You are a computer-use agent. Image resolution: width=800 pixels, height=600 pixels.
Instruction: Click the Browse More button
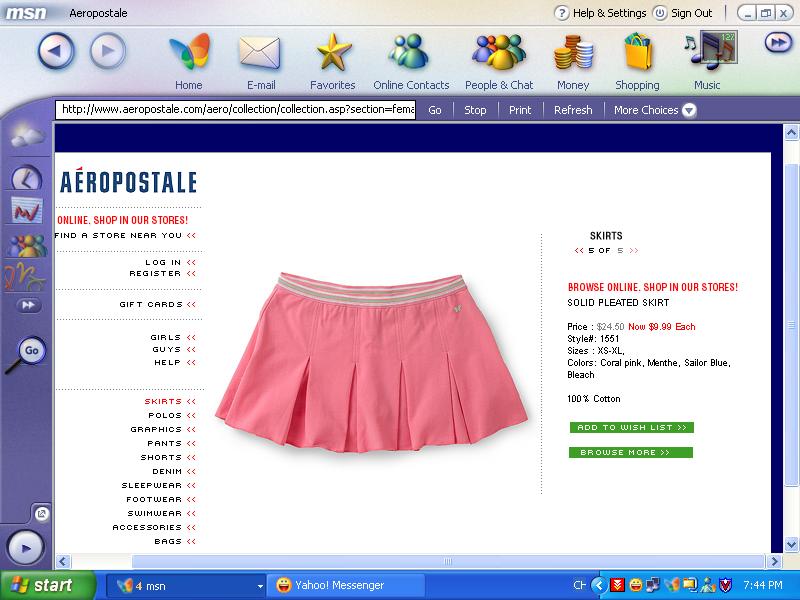click(x=631, y=453)
